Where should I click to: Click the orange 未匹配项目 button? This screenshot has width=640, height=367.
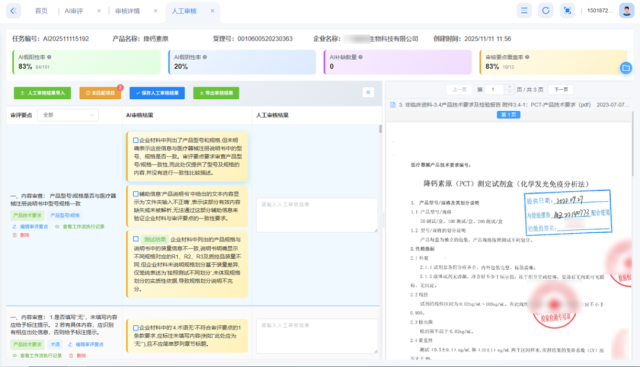point(100,93)
